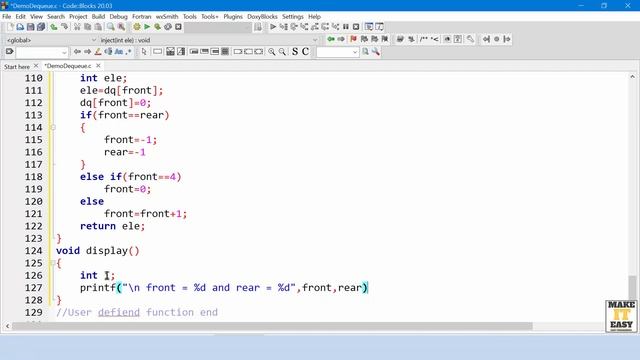Click the Paste toolbar icon
This screenshot has height=360, width=640.
(x=98, y=27)
